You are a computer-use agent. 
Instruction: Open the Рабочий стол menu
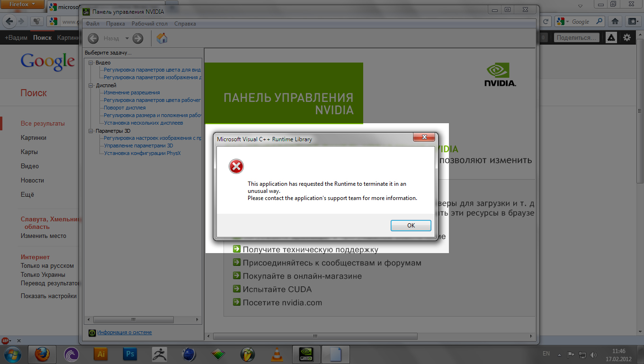[x=151, y=24]
